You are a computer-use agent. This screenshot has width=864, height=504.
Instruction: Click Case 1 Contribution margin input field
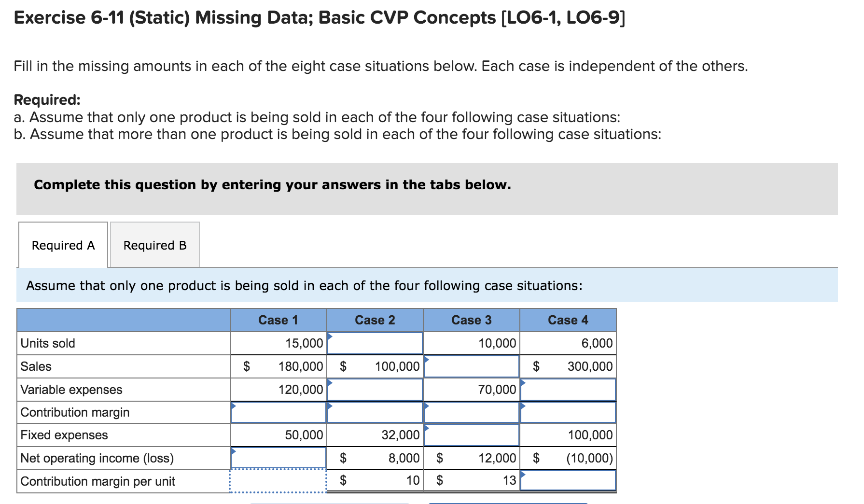tap(278, 412)
